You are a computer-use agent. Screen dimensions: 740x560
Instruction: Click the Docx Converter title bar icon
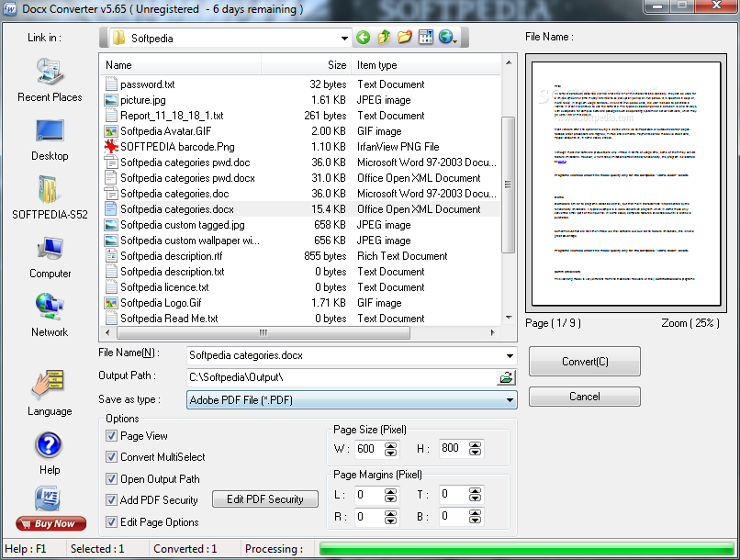[10, 9]
